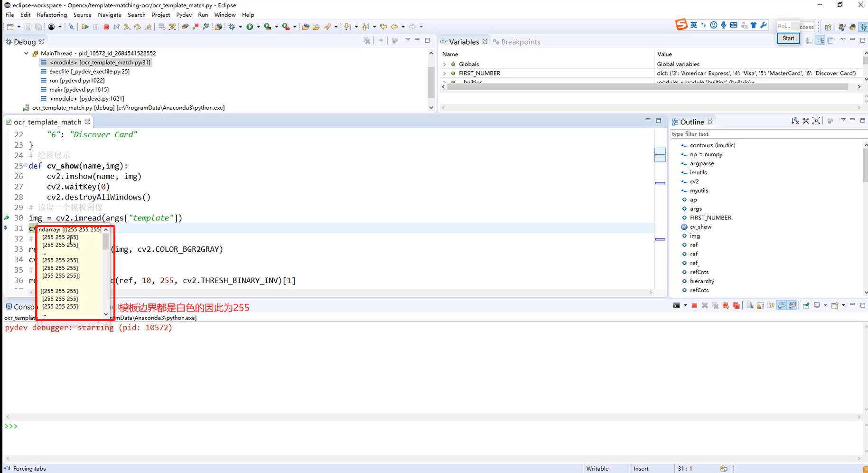Open the Navigate menu

coord(110,15)
